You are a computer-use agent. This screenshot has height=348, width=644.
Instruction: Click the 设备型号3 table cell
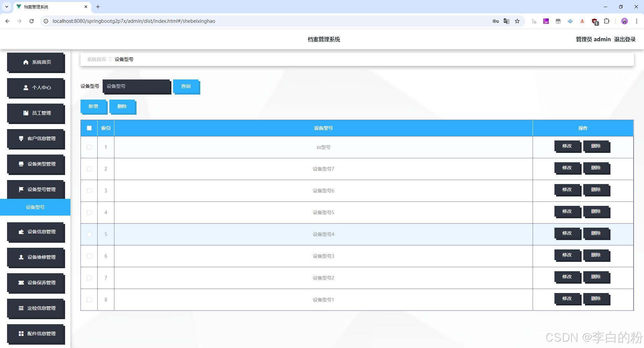tap(323, 256)
